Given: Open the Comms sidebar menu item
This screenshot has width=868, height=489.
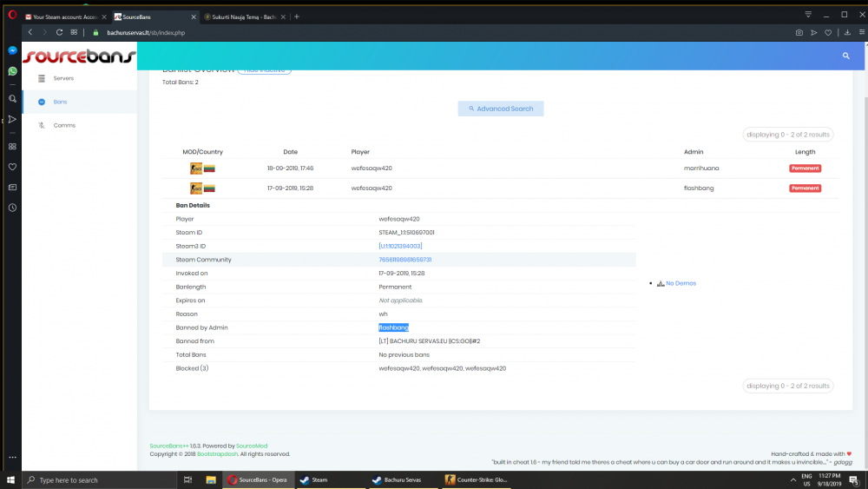Looking at the screenshot, I should (64, 125).
